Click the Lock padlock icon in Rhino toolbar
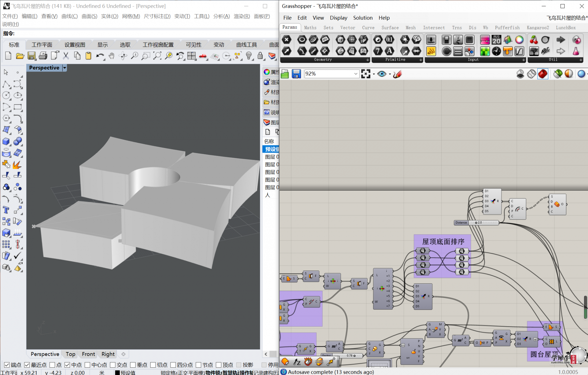The width and height of the screenshot is (588, 375). click(260, 56)
